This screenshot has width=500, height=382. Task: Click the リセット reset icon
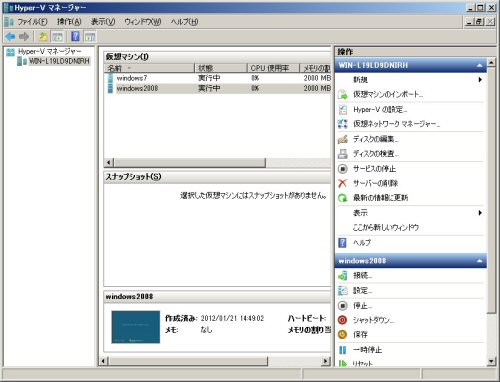pos(343,363)
